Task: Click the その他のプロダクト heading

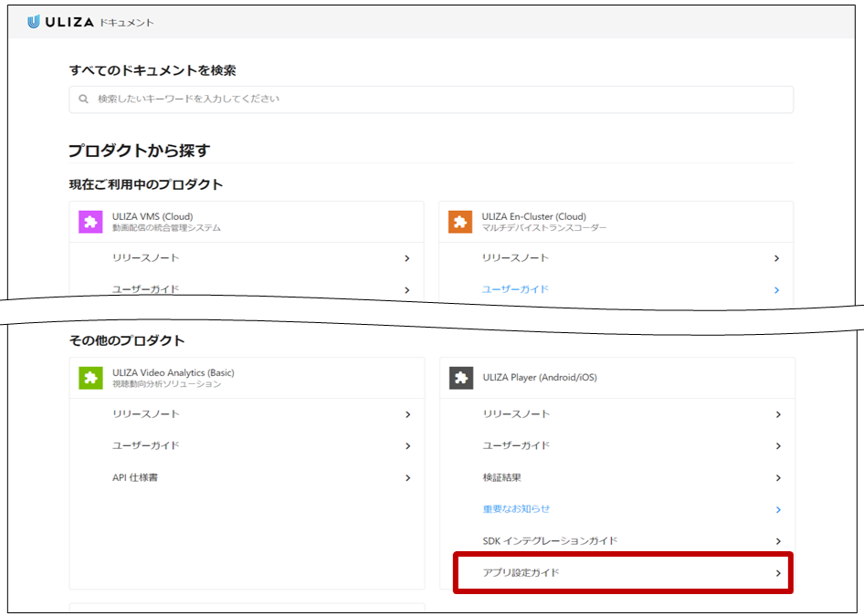Action: pyautogui.click(x=127, y=340)
